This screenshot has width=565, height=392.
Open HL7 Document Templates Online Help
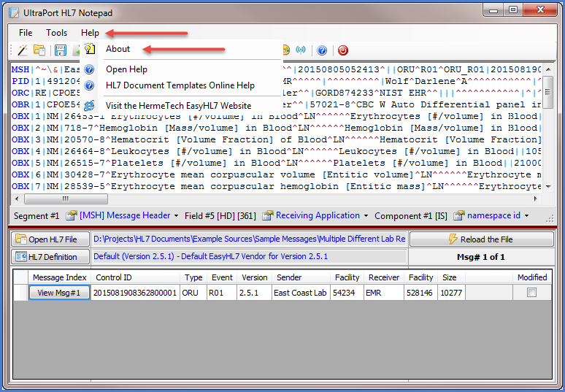(x=180, y=85)
